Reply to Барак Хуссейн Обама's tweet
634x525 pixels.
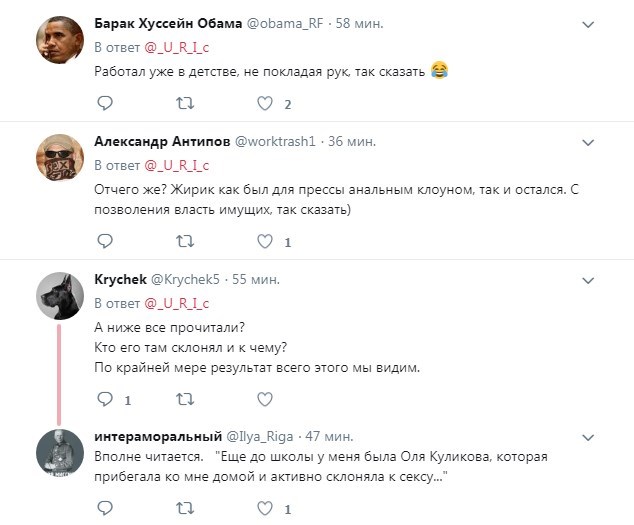(105, 103)
